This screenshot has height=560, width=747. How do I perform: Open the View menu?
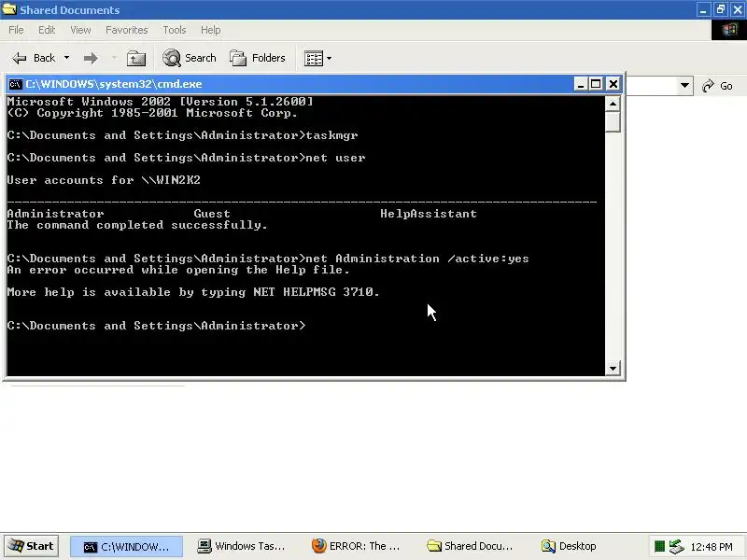tap(80, 30)
